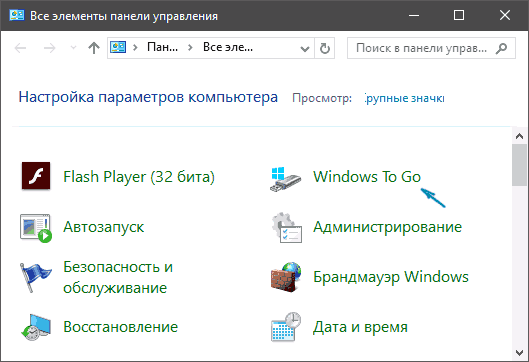Click the scrollbar up arrow
529x362 pixels.
click(x=520, y=137)
